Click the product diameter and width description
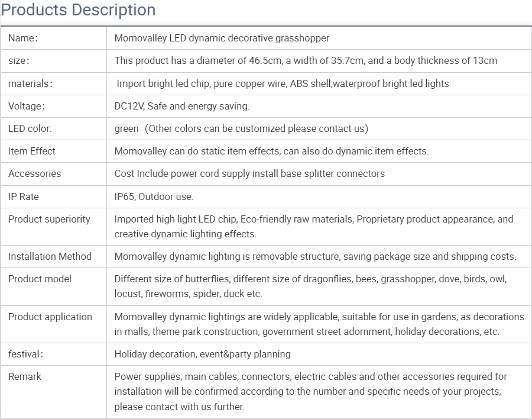 pos(306,60)
